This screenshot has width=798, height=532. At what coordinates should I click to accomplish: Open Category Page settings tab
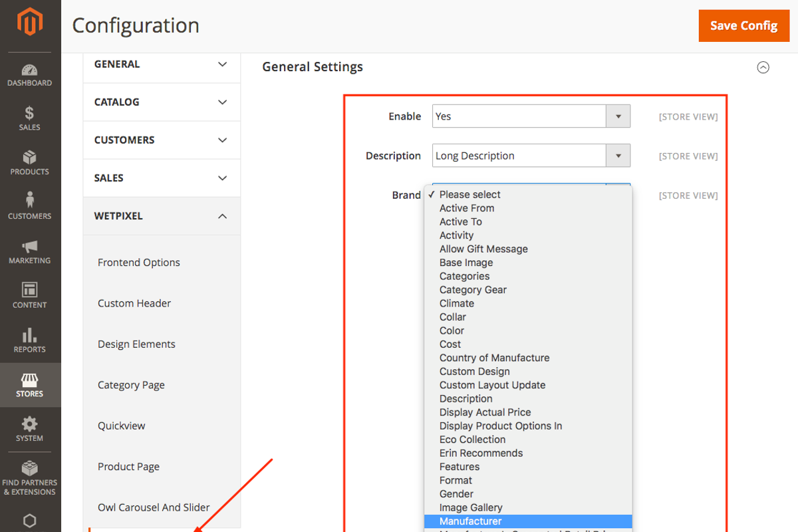click(x=131, y=385)
